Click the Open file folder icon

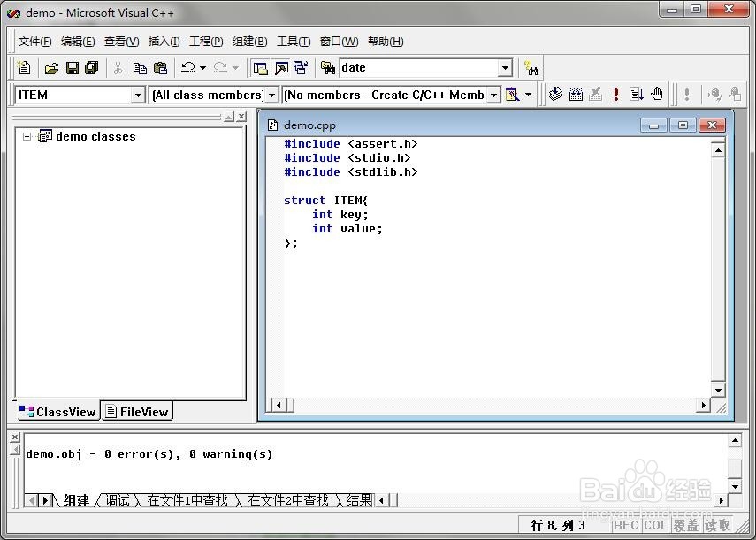51,68
